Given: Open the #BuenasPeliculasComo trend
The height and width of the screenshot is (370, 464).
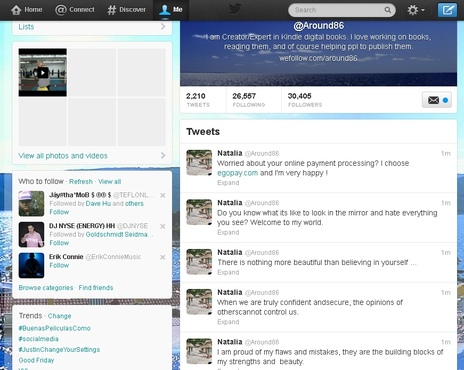Looking at the screenshot, I should [54, 328].
